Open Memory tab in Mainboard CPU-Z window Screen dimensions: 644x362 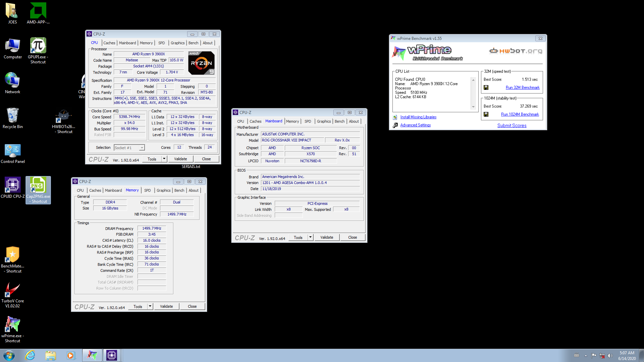(292, 121)
